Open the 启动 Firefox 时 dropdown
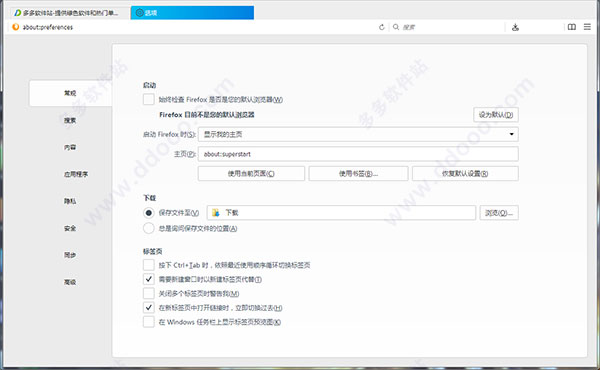 point(358,134)
